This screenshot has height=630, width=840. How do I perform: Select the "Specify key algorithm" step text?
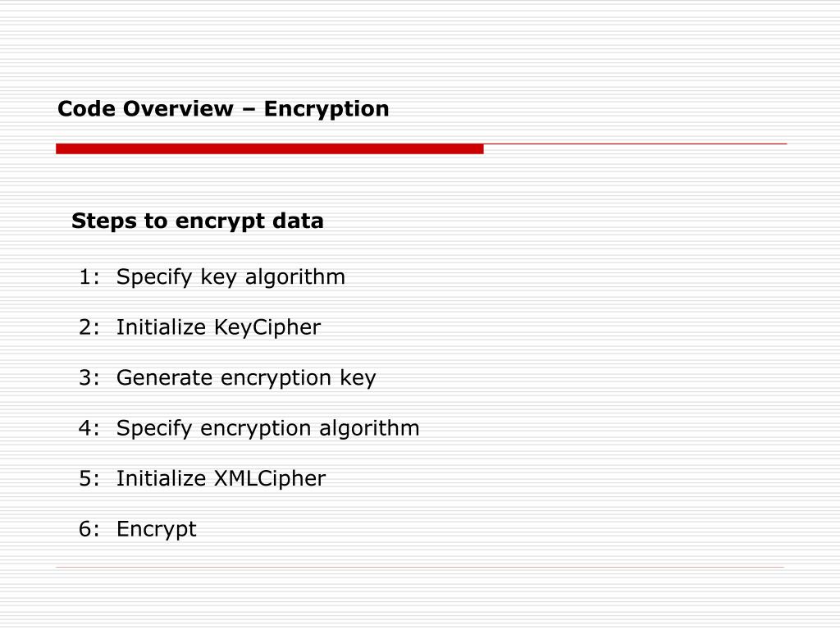pyautogui.click(x=231, y=277)
